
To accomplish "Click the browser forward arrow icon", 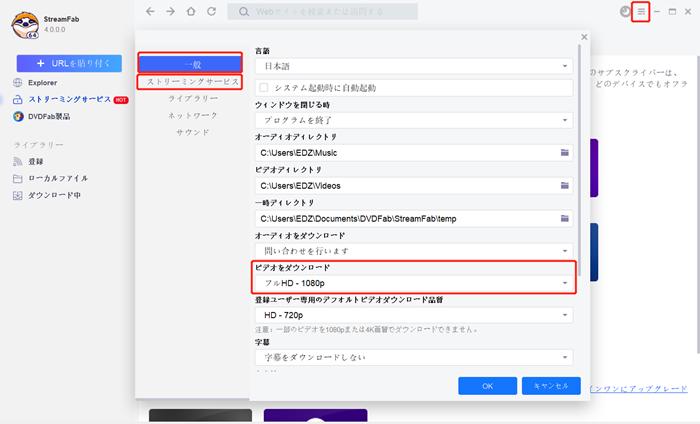I will 171,11.
